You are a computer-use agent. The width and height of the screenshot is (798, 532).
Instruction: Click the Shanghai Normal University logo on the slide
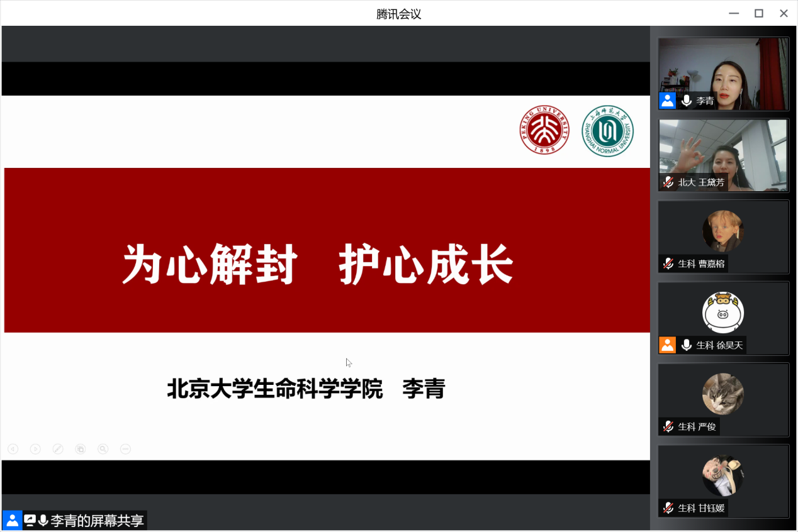pyautogui.click(x=607, y=130)
